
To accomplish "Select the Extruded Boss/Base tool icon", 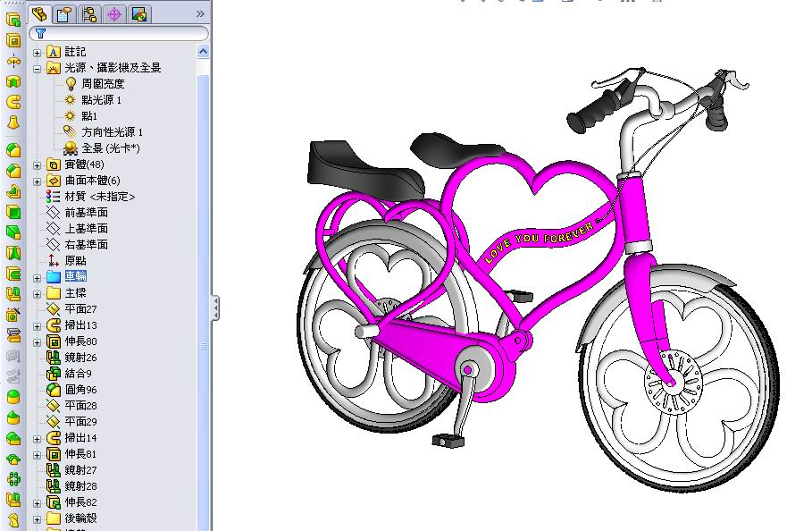I will (13, 19).
